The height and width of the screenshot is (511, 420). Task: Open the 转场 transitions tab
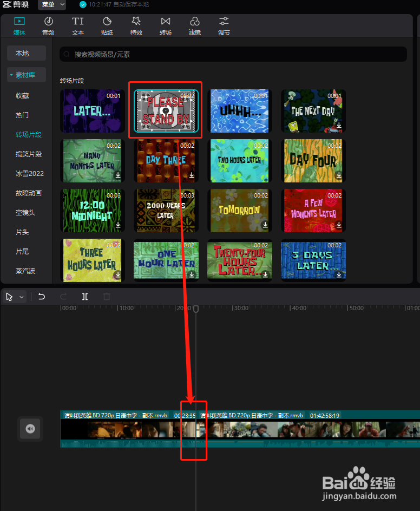point(166,27)
